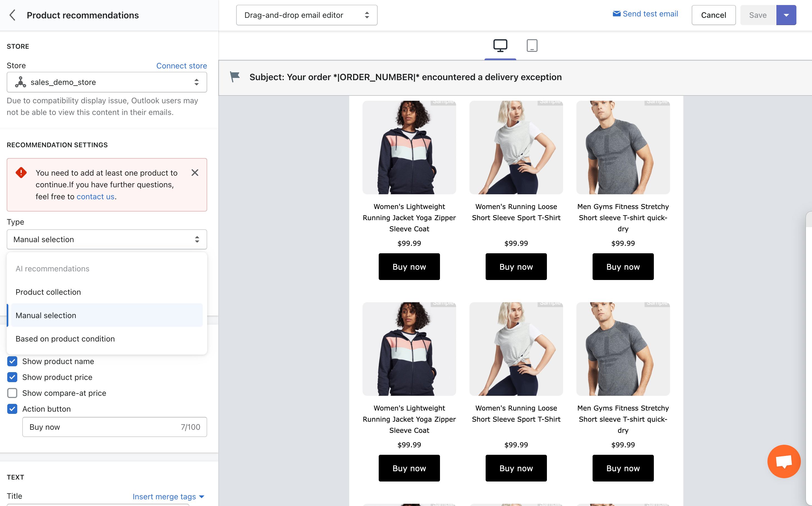This screenshot has width=812, height=506.
Task: Click the back arrow beside Product recommendations
Action: tap(12, 15)
